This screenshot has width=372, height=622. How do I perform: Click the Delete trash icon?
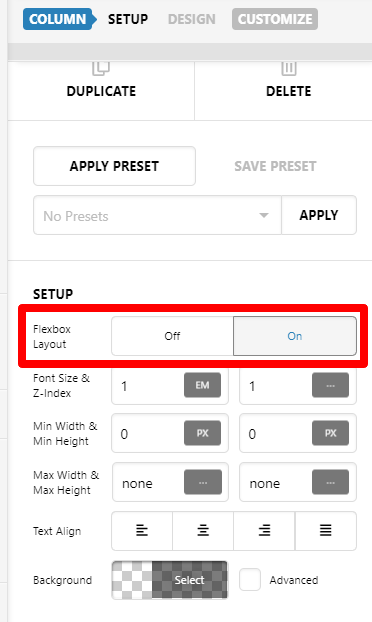coord(289,68)
